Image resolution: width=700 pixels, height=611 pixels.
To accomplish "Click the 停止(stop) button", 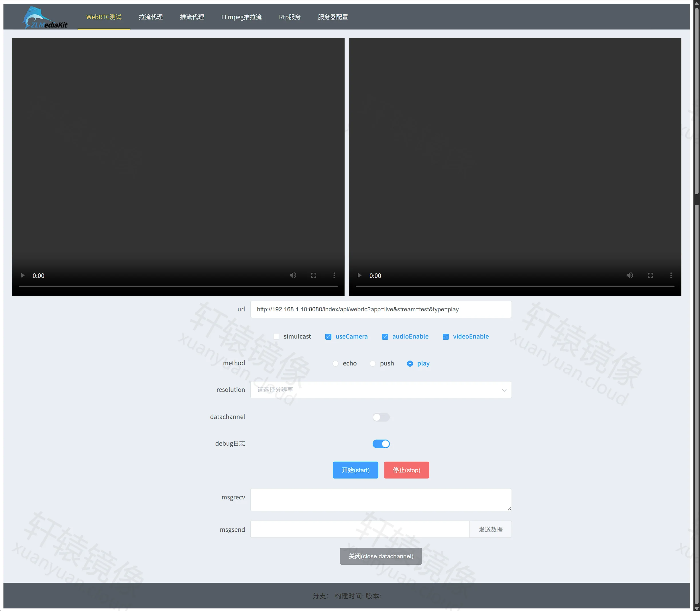I will pyautogui.click(x=406, y=470).
